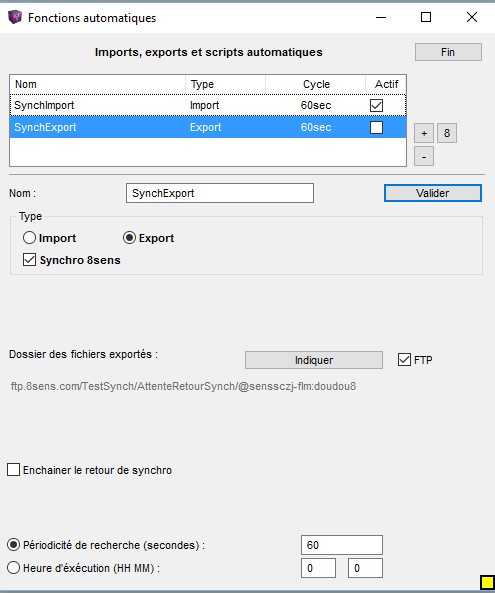
Task: Click the Type column header
Action: 225,84
